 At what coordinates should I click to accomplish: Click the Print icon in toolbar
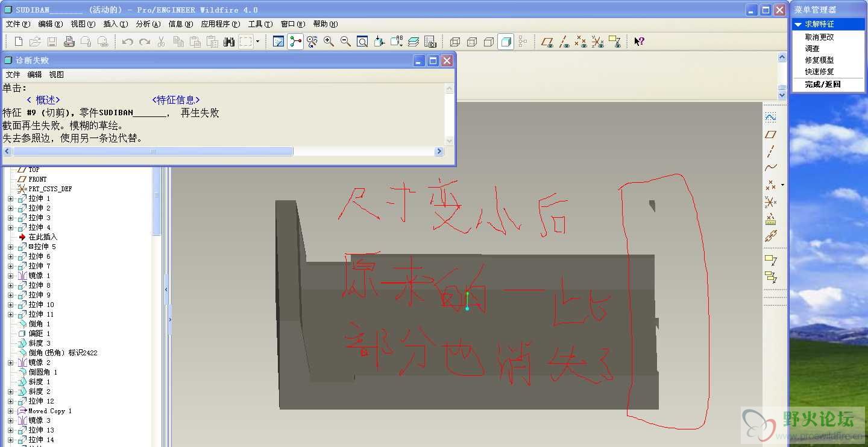point(69,42)
